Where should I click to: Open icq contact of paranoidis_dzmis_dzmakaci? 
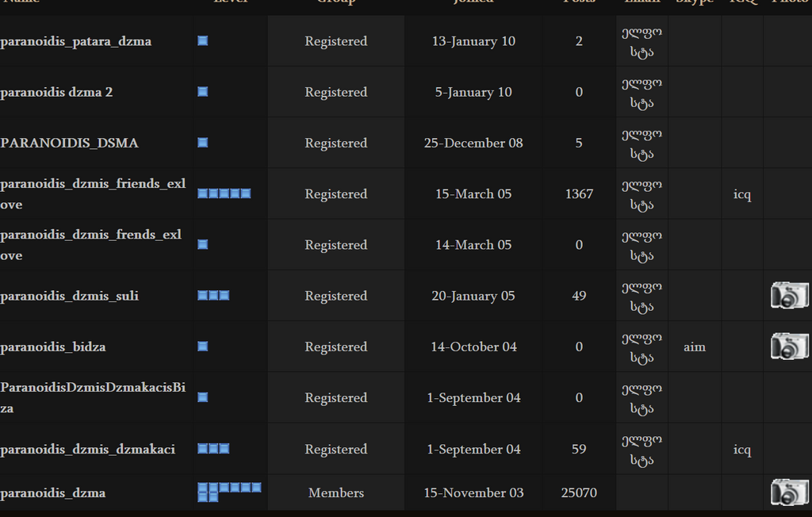pos(741,449)
